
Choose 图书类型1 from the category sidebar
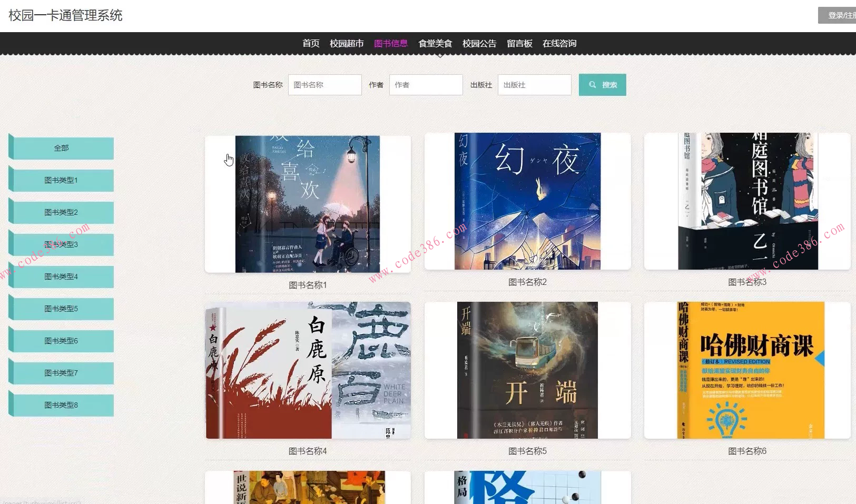(x=60, y=180)
